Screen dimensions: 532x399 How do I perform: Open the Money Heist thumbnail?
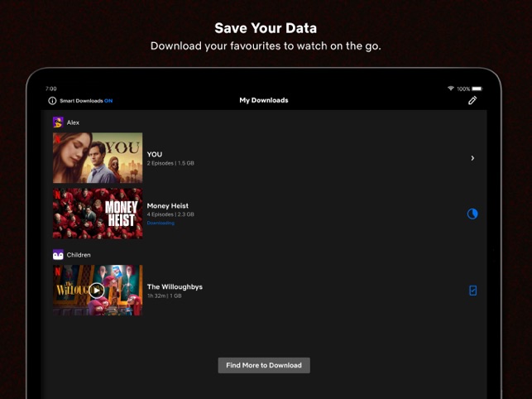click(x=98, y=214)
